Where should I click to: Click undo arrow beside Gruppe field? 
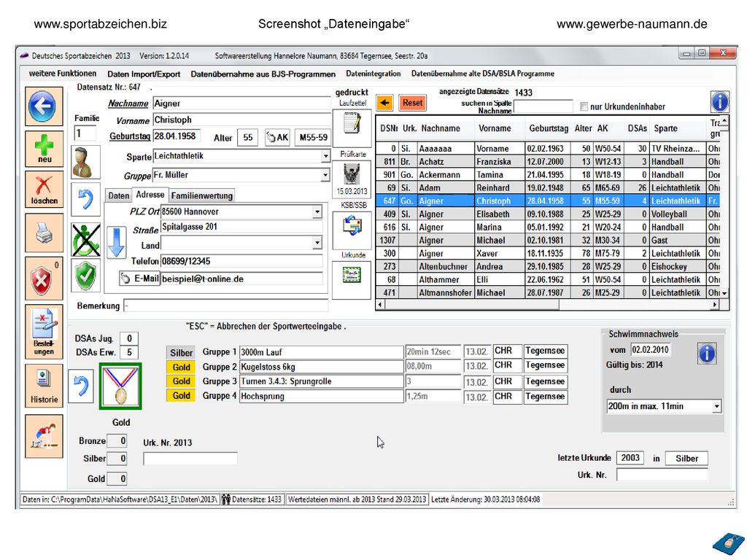pyautogui.click(x=85, y=198)
